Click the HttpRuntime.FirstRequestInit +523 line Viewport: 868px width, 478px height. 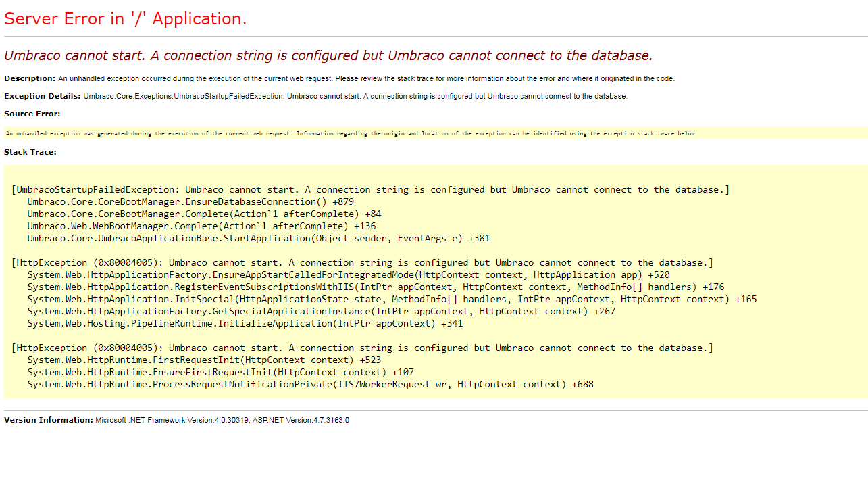click(x=204, y=360)
